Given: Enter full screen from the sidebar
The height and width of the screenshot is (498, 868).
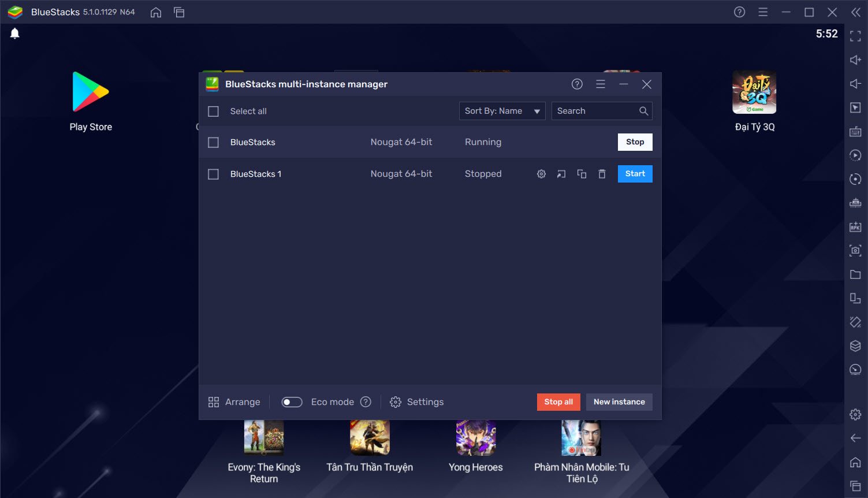Looking at the screenshot, I should point(855,36).
